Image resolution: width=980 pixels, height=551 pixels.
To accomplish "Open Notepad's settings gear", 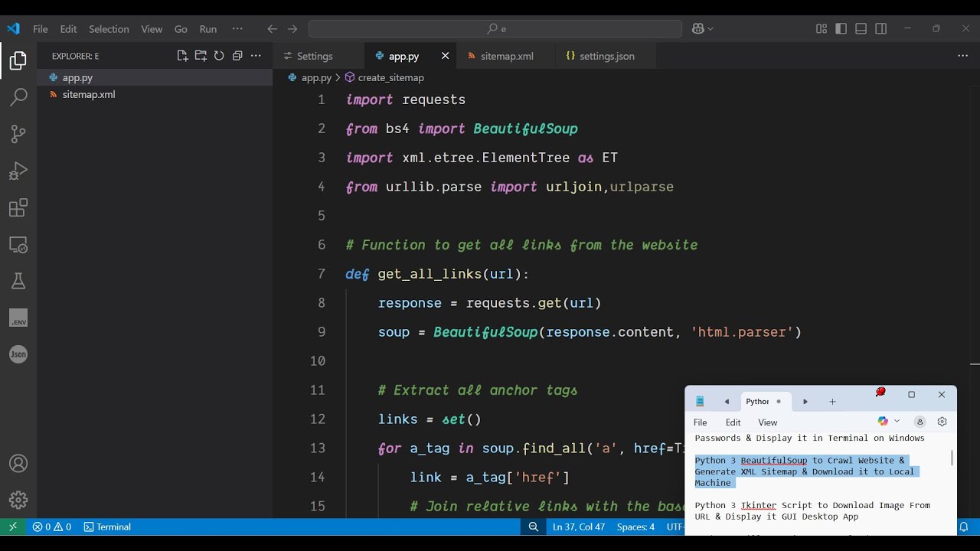I will 942,422.
